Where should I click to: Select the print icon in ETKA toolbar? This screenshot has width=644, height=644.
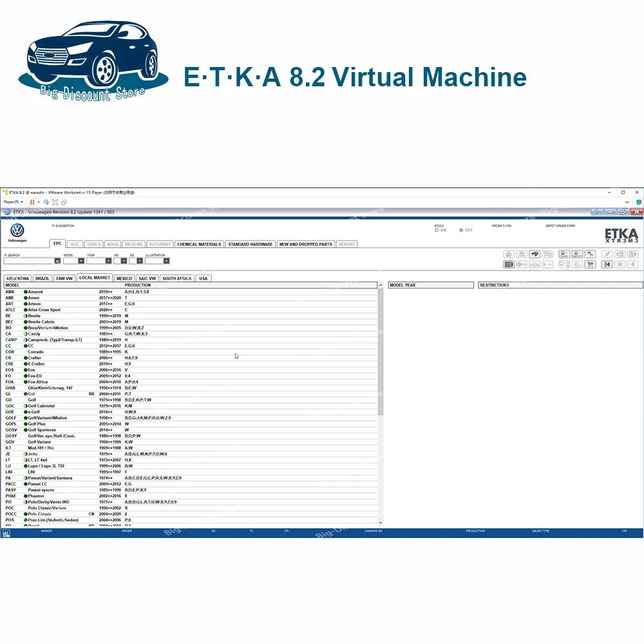(509, 252)
